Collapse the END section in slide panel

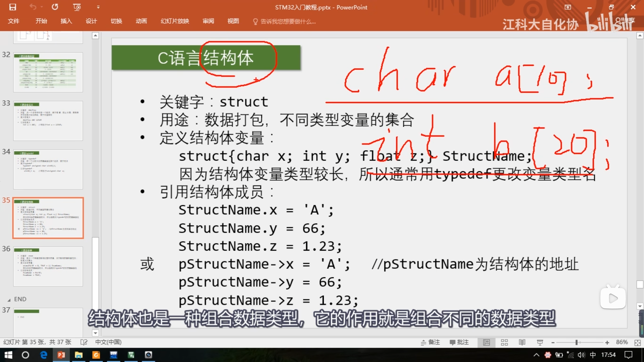pos(9,300)
